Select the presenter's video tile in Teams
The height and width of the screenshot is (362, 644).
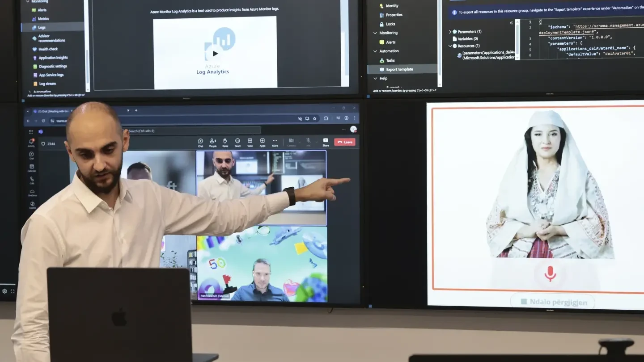[261, 188]
